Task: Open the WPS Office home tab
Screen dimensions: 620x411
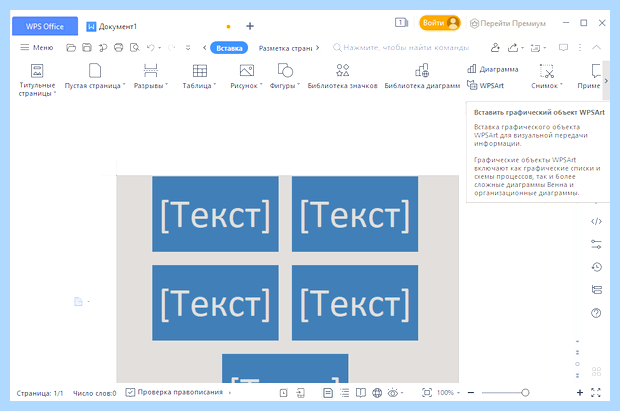Action: (45, 27)
